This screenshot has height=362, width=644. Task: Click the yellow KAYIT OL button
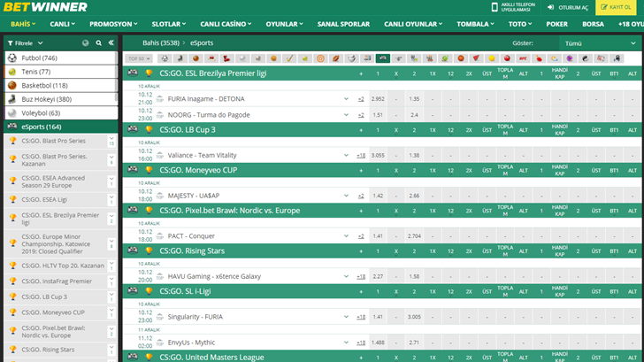click(x=616, y=7)
